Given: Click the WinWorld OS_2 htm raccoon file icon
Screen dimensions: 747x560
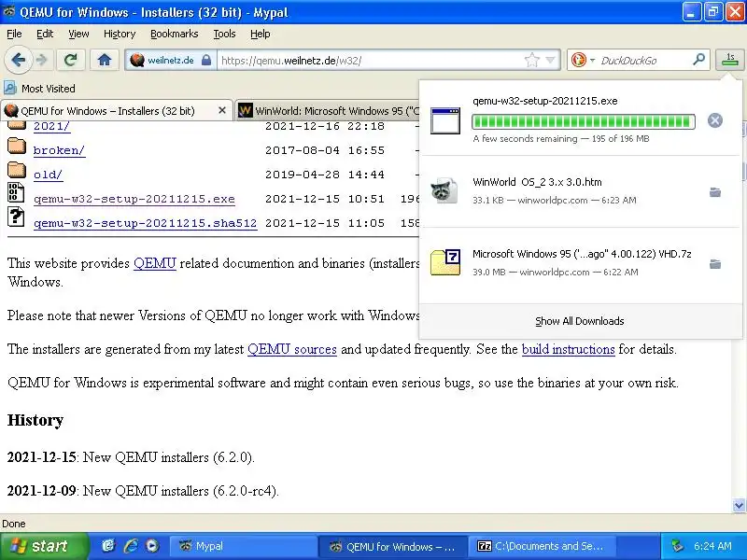Looking at the screenshot, I should coord(444,190).
